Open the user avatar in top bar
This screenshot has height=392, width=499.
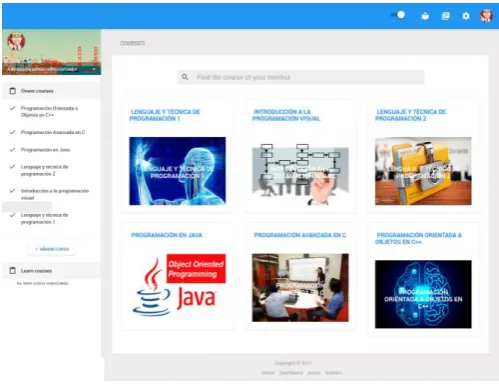coord(486,15)
